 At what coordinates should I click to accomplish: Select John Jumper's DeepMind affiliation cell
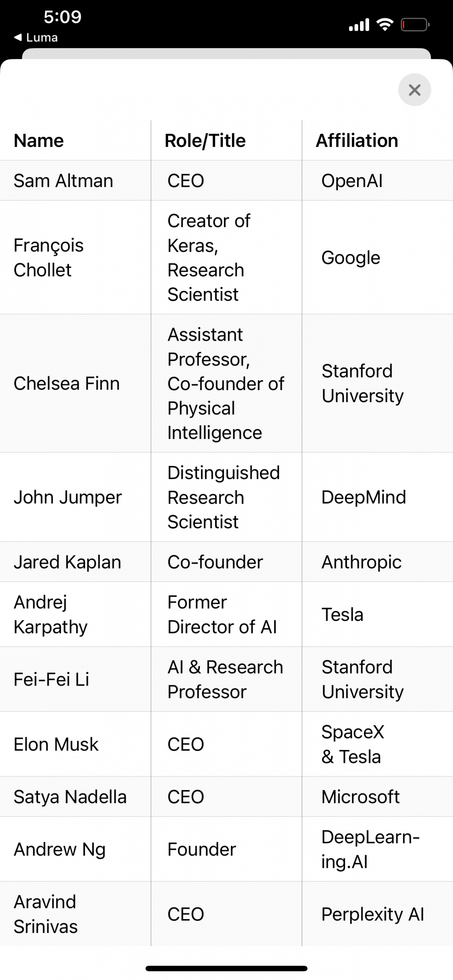[363, 497]
